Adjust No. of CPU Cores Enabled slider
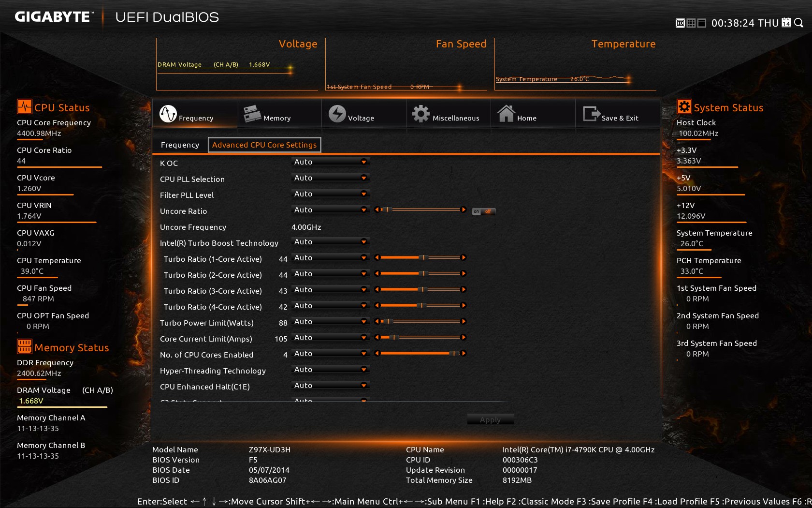This screenshot has height=508, width=812. [420, 353]
